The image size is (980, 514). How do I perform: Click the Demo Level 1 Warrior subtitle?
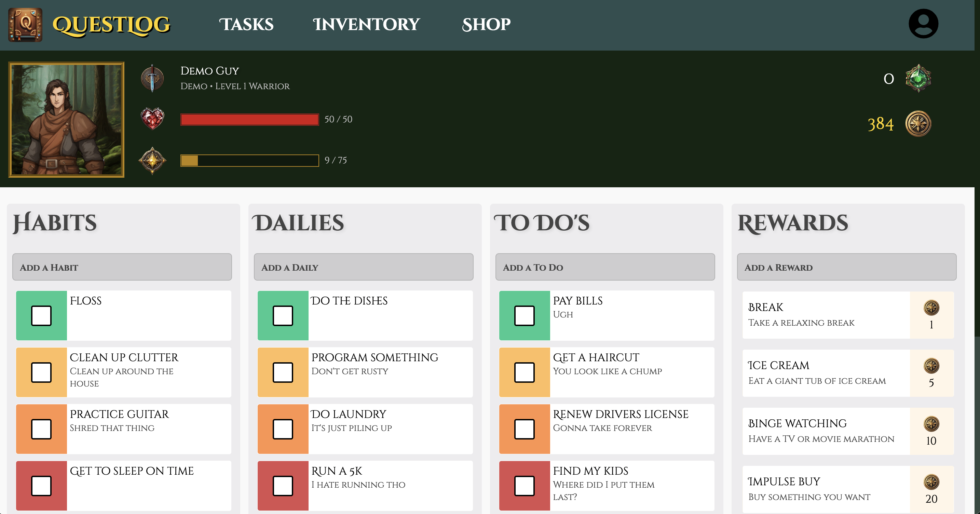[235, 86]
